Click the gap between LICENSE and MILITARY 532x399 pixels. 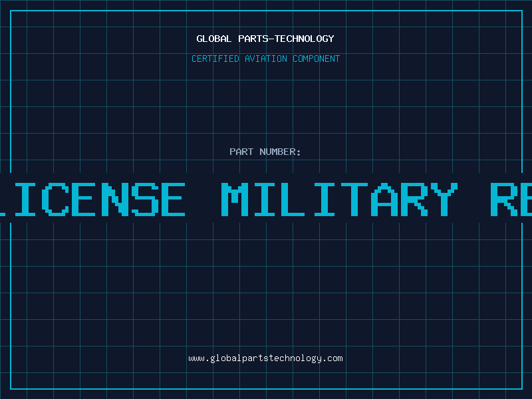pos(203,199)
